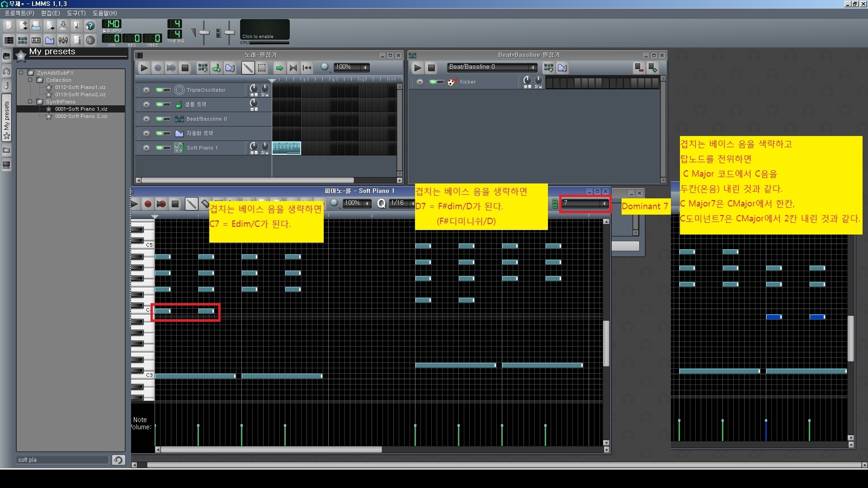868x488 pixels.
Task: Mute the sample track (샘플 트랙)
Action: pyautogui.click(x=160, y=104)
